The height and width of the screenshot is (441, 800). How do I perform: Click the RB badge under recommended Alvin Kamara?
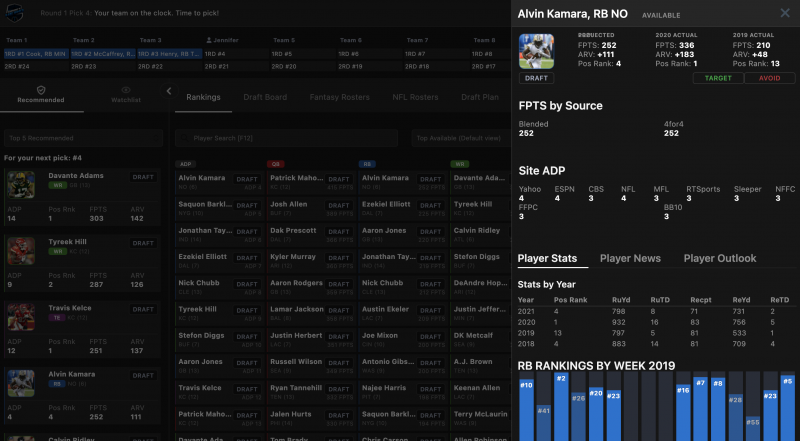point(57,384)
